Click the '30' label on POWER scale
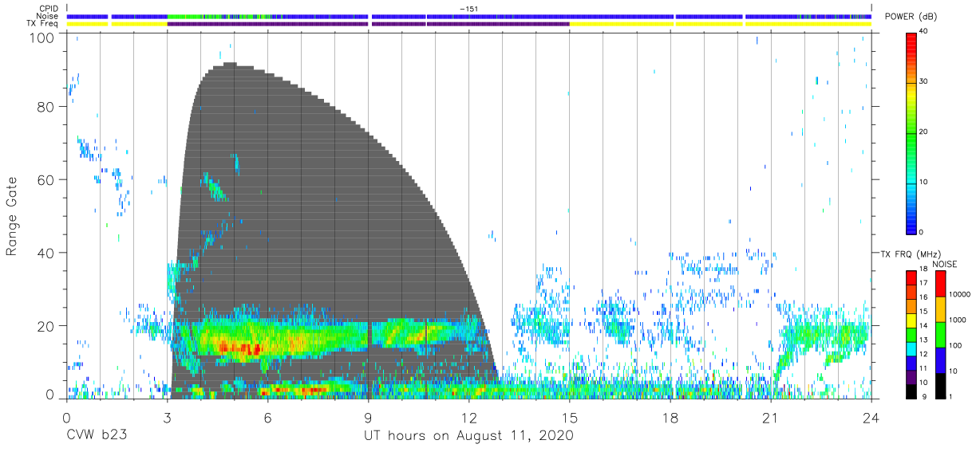 point(923,82)
